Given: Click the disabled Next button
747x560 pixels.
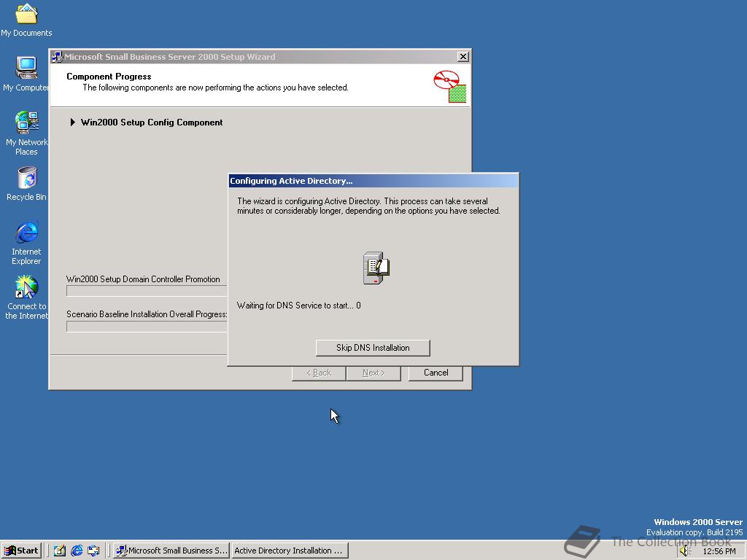Looking at the screenshot, I should 373,373.
